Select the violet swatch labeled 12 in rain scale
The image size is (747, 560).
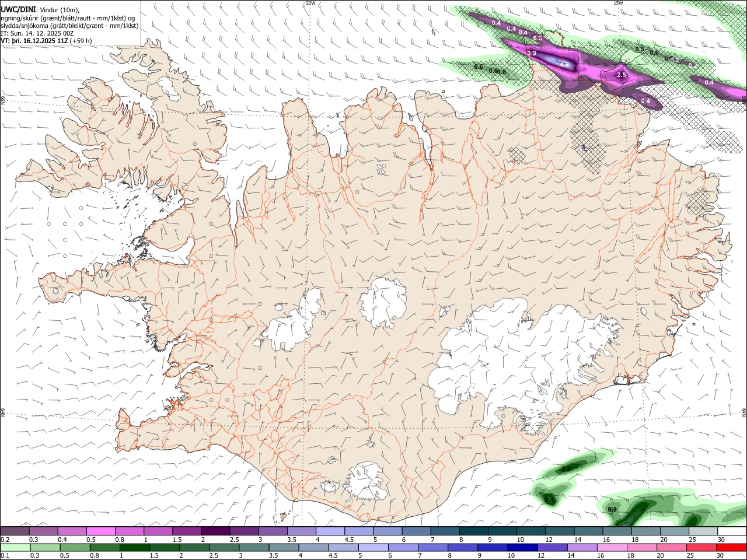(x=552, y=547)
